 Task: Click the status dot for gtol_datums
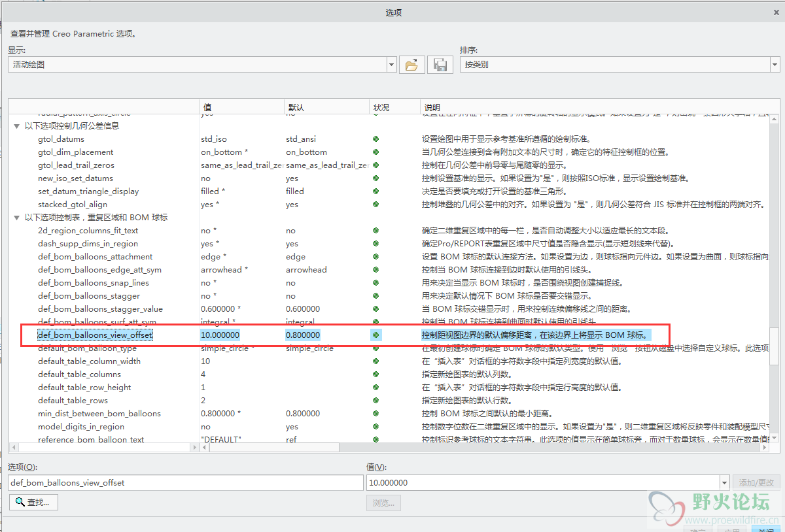click(375, 139)
